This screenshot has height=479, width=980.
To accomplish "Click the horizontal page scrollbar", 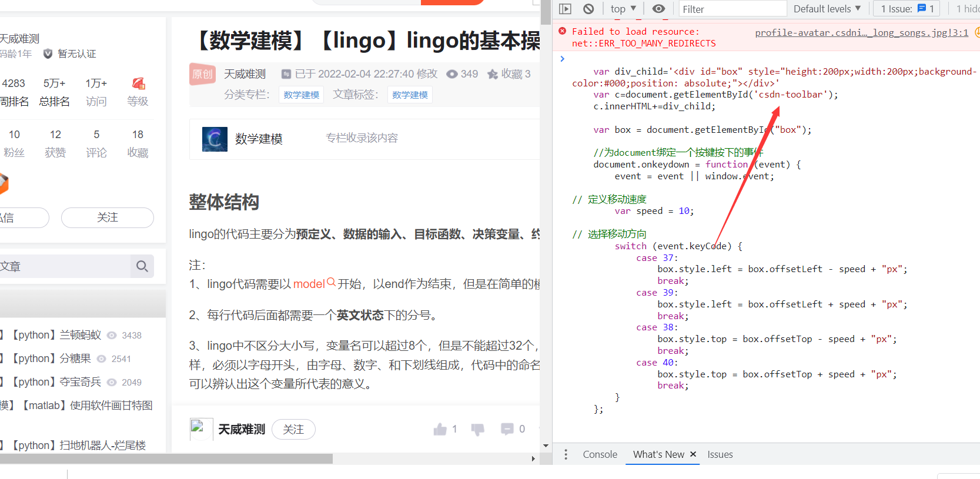I will tap(166, 458).
